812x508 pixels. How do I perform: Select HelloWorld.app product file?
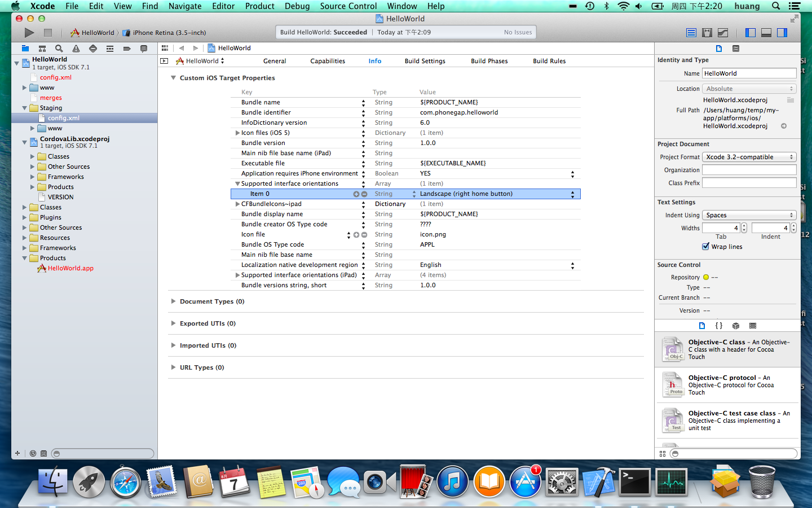click(70, 269)
